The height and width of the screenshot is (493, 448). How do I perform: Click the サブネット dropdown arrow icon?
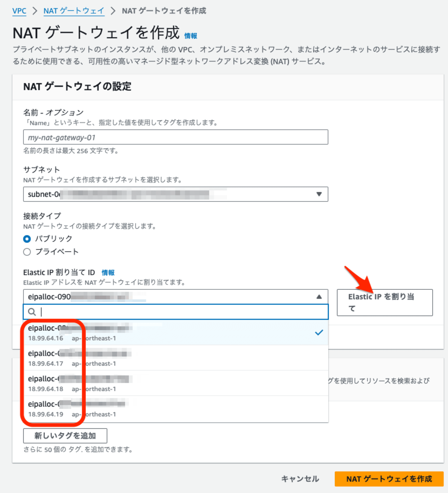click(319, 194)
